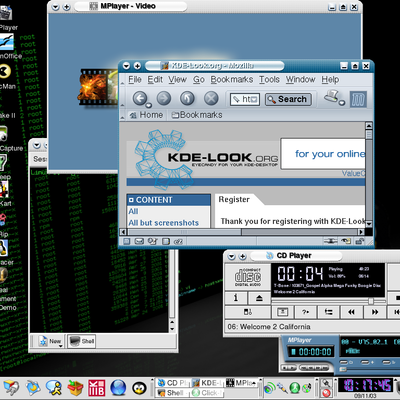The height and width of the screenshot is (400, 400).
Task: Open the MPlayer Video window menu arrow
Action: [x=56, y=7]
